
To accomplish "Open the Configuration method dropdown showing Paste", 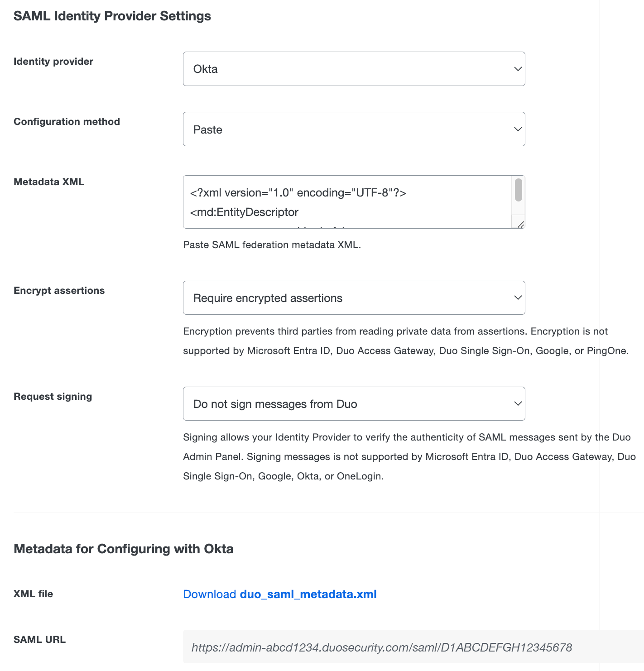I will click(x=353, y=129).
